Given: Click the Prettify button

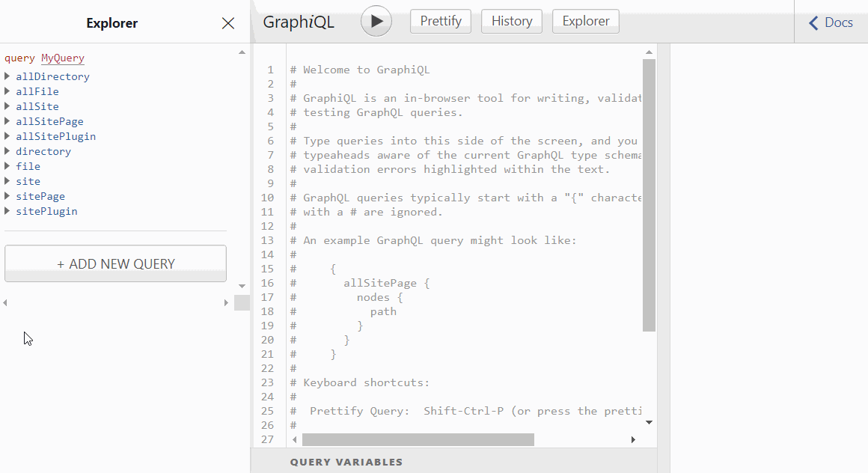Looking at the screenshot, I should 441,21.
